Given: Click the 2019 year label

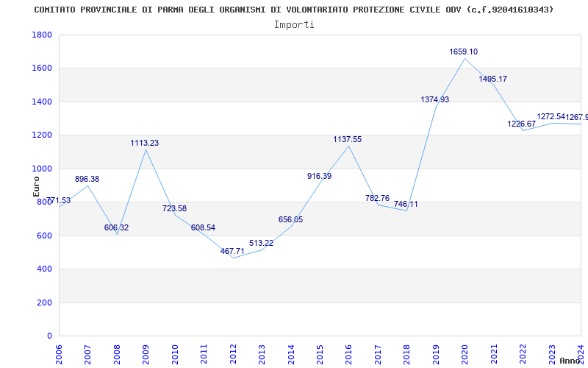Looking at the screenshot, I should coord(436,354).
